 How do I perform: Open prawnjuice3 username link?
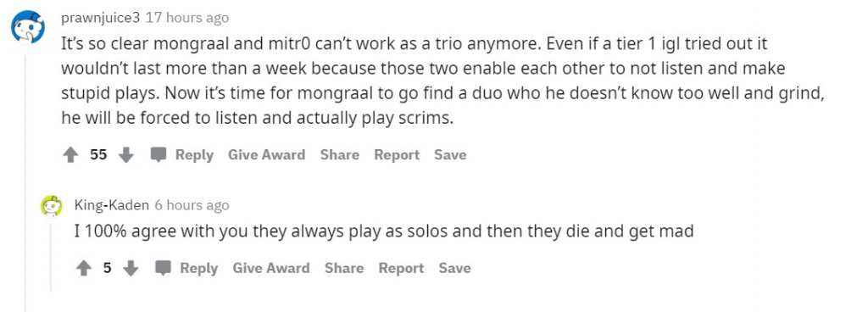coord(101,18)
